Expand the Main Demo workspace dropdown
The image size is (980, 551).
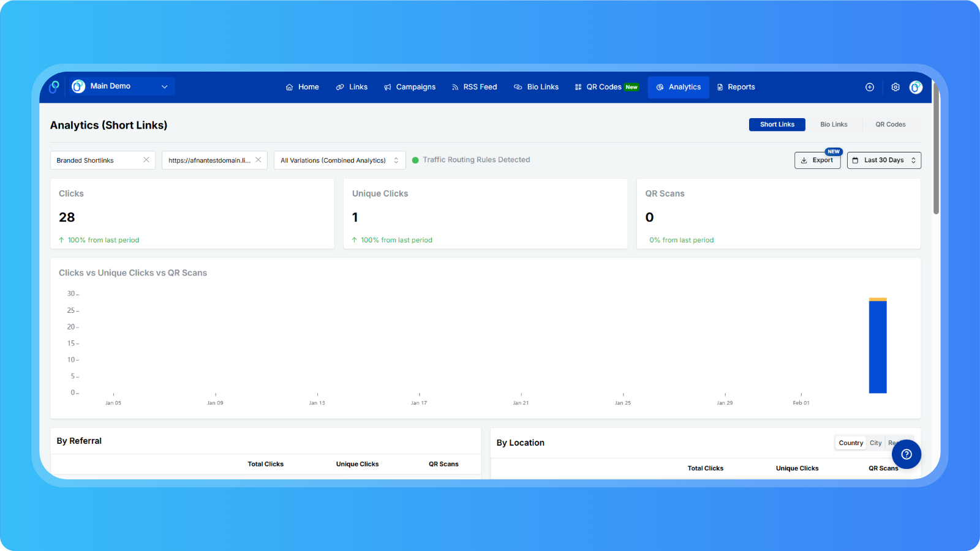pyautogui.click(x=164, y=87)
